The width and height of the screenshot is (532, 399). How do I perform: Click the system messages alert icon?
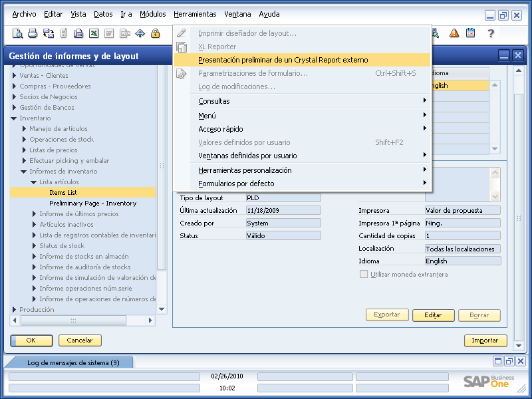point(454,33)
